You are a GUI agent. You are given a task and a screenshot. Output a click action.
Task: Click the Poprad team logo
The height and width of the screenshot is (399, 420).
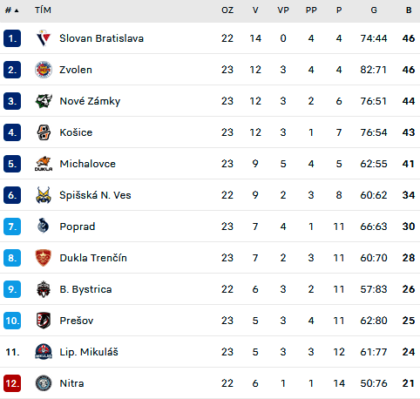click(43, 226)
